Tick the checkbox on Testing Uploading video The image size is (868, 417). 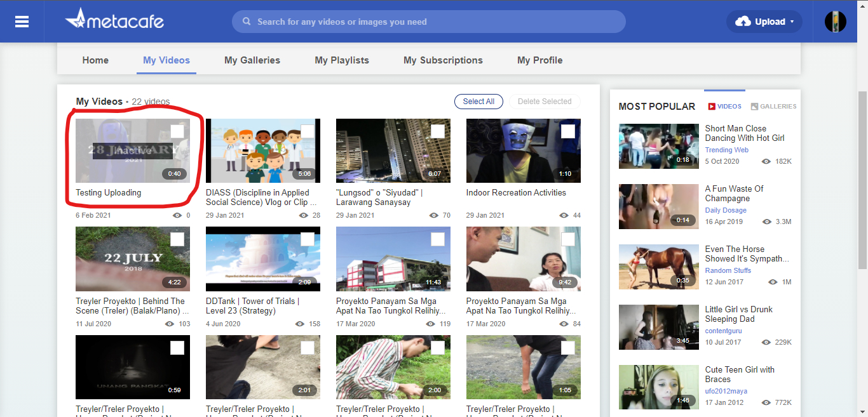(x=177, y=131)
